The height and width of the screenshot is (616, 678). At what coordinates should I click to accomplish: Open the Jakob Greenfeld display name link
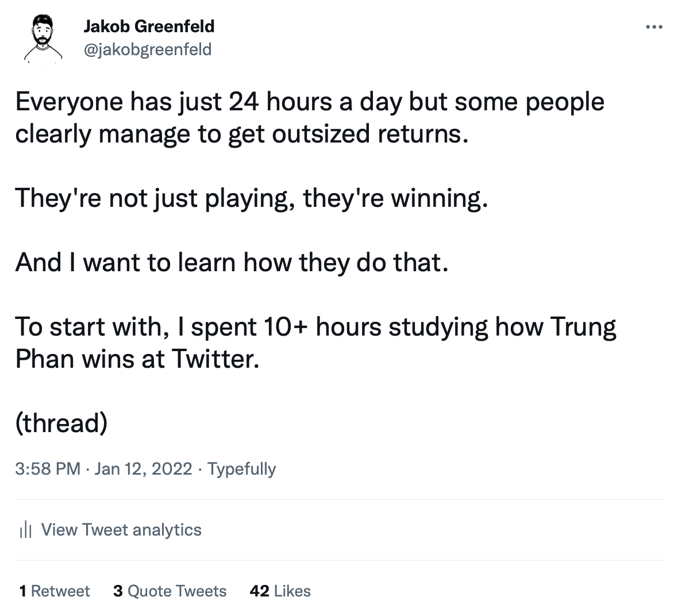[x=149, y=26]
